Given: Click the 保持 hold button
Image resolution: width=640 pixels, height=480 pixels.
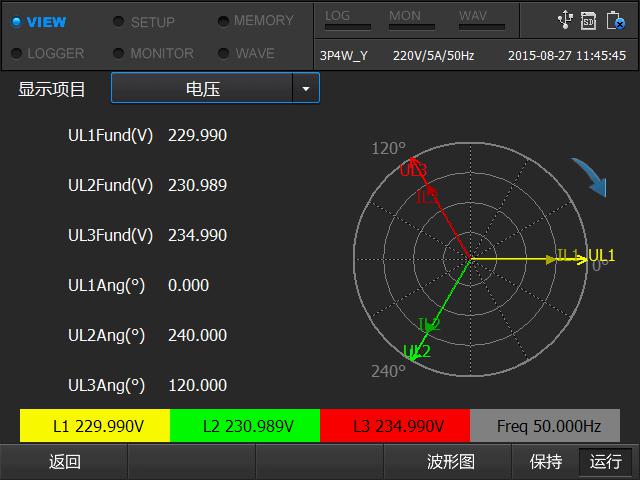Looking at the screenshot, I should click(x=545, y=462).
